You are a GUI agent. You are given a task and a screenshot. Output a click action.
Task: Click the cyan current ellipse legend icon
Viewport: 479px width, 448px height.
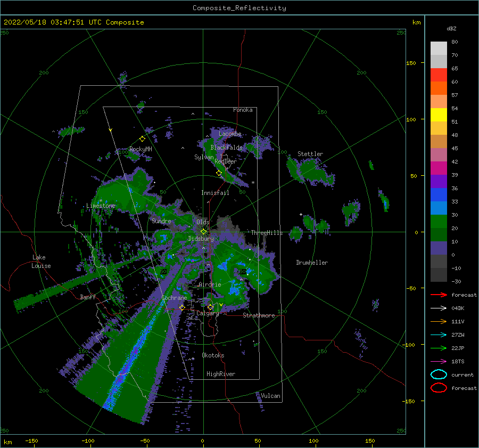[x=439, y=374]
